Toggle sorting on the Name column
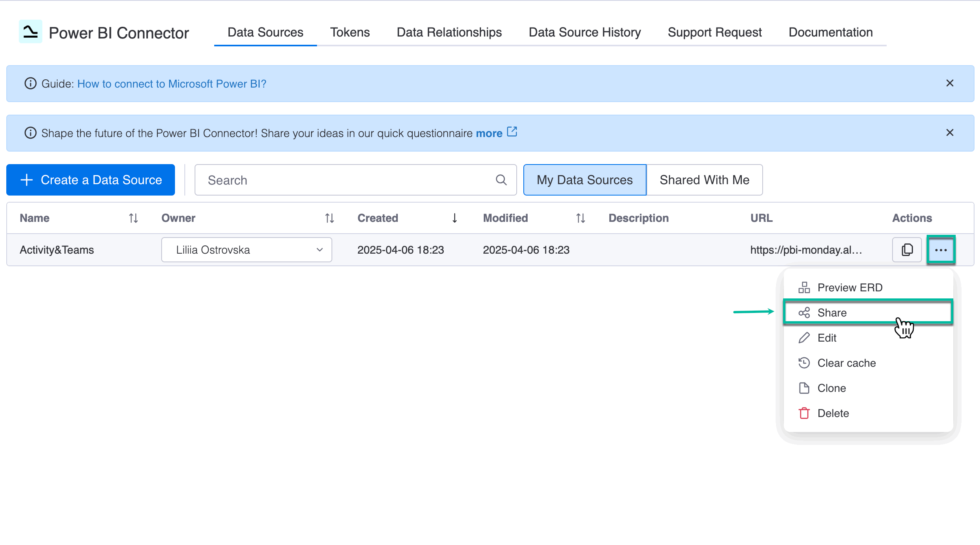This screenshot has width=980, height=545. [133, 218]
